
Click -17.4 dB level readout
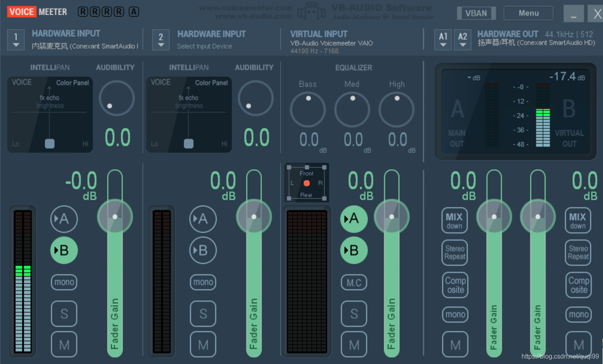567,76
